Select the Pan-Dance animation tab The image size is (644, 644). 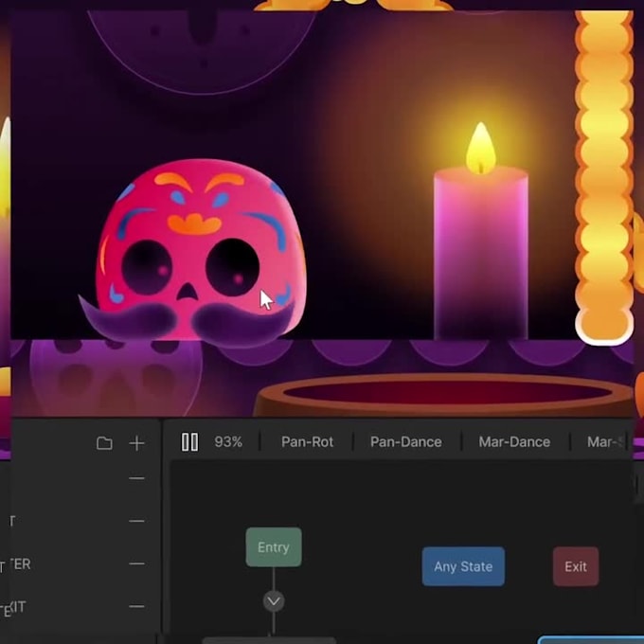pos(405,442)
